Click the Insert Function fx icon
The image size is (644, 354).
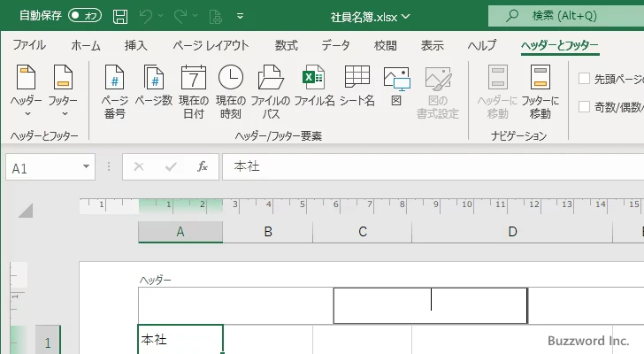click(203, 166)
